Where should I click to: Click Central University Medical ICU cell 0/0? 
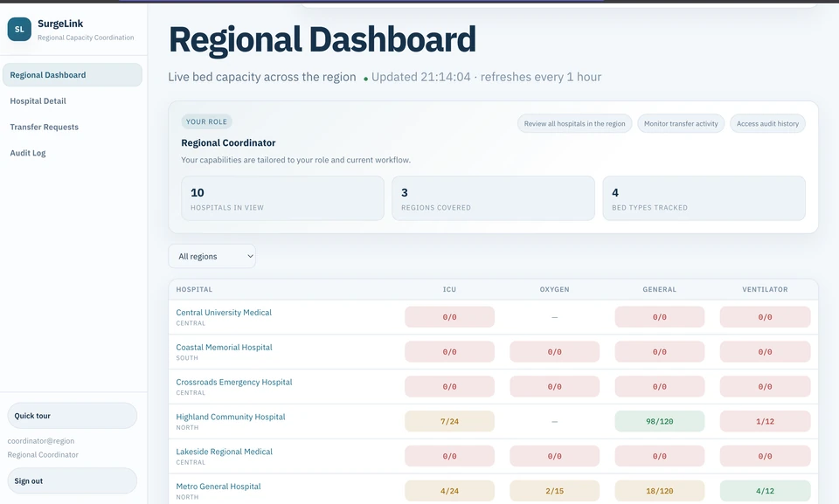point(449,317)
